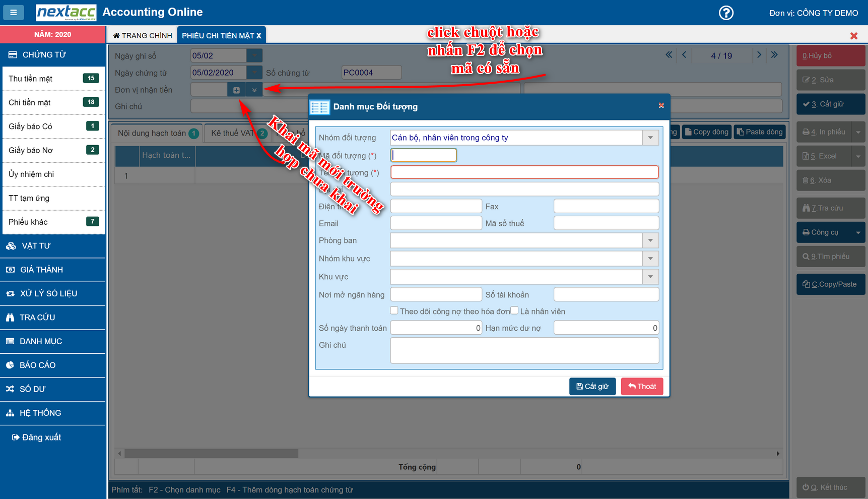Open the Phòng ban dropdown
Viewport: 868px width, 499px height.
(650, 240)
